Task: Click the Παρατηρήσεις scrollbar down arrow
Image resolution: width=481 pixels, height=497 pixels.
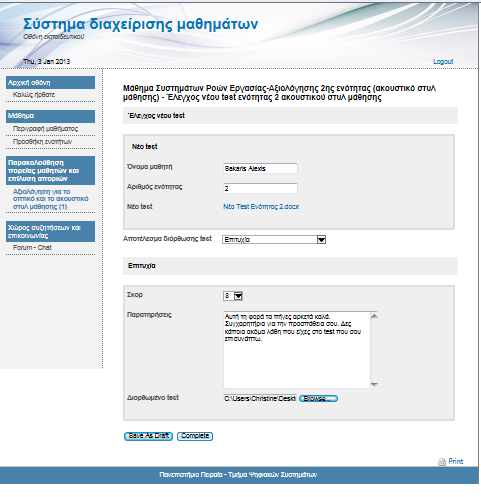Action: click(374, 384)
